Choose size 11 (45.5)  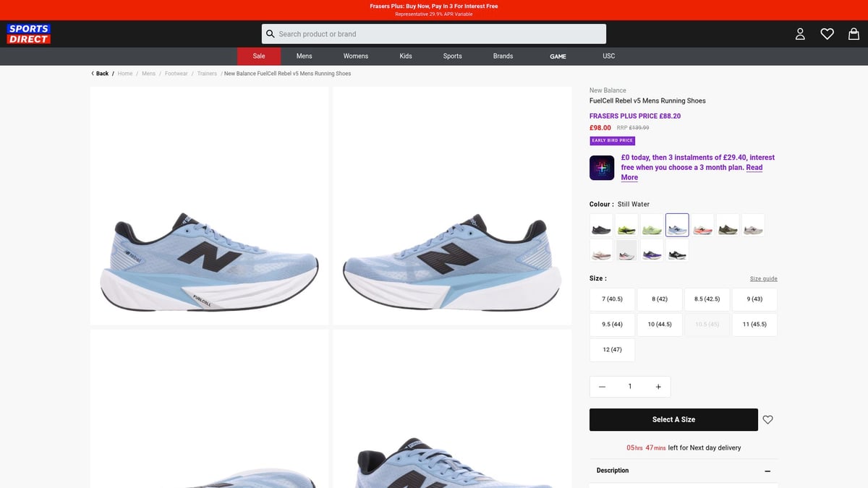tap(754, 325)
